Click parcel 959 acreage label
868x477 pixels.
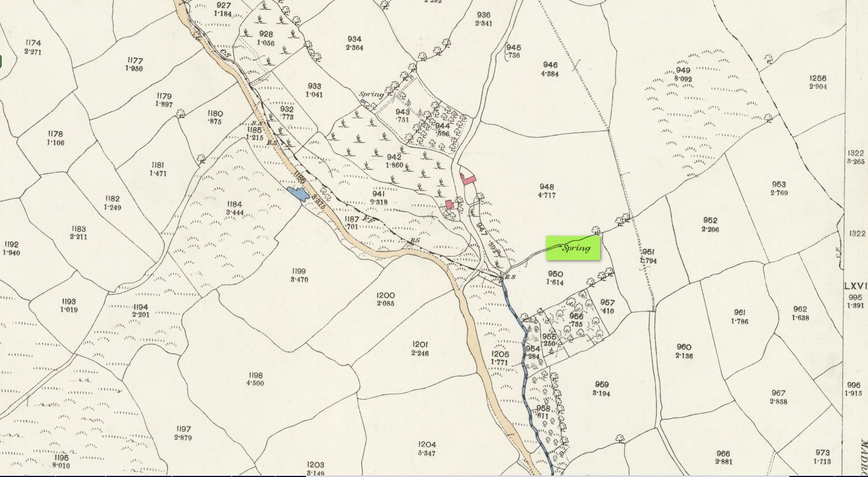[601, 393]
